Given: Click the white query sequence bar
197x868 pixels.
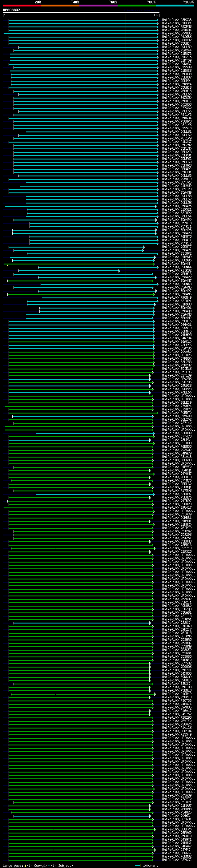Looking at the screenshot, I should [x=81, y=13].
